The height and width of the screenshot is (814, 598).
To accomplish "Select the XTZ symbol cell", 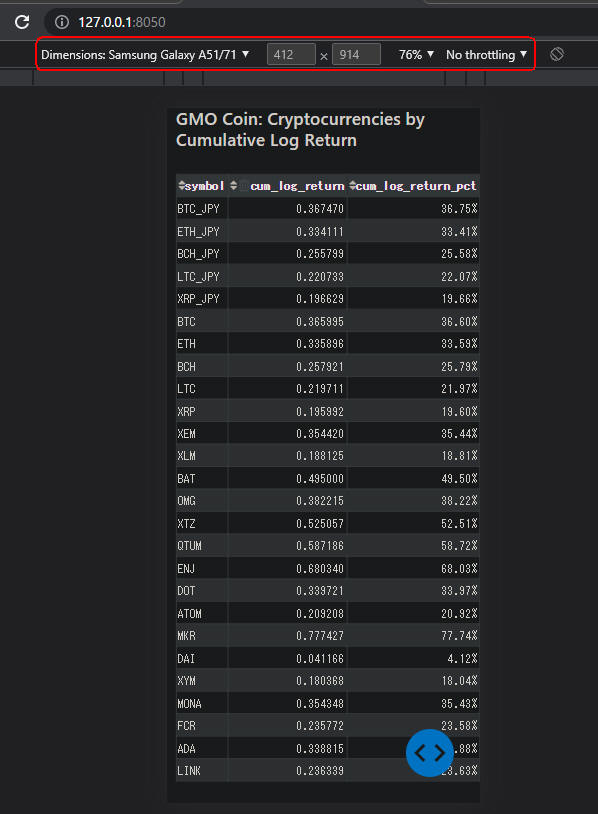I will pos(202,523).
